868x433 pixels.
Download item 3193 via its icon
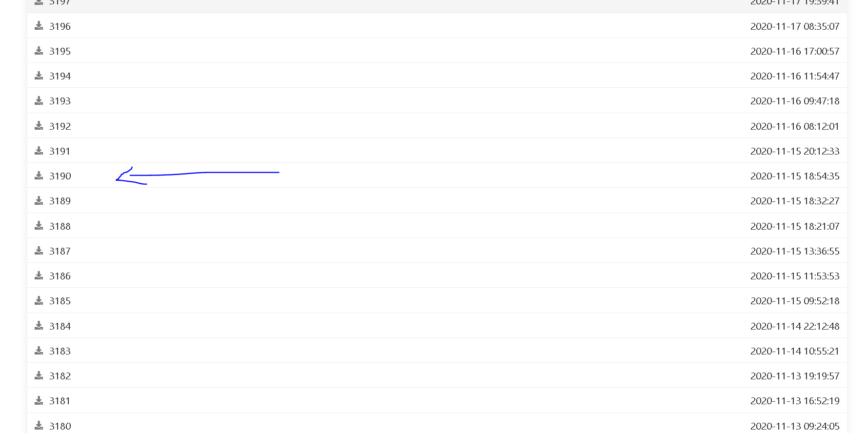tap(39, 100)
